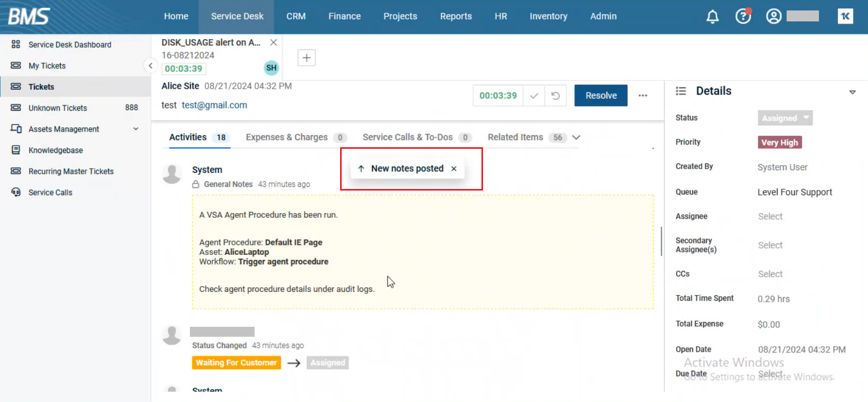Expand the Related Items tabs chevron
Screen dimensions: 868x402
point(576,137)
